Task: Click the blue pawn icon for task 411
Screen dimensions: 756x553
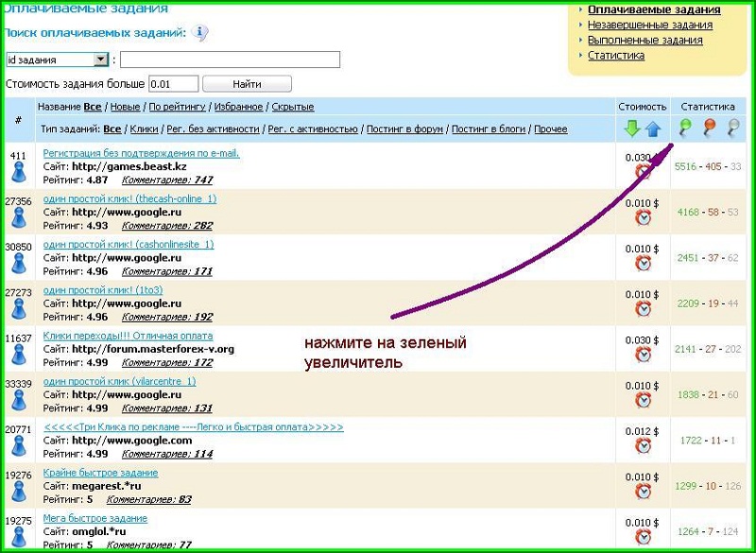Action: (18, 172)
